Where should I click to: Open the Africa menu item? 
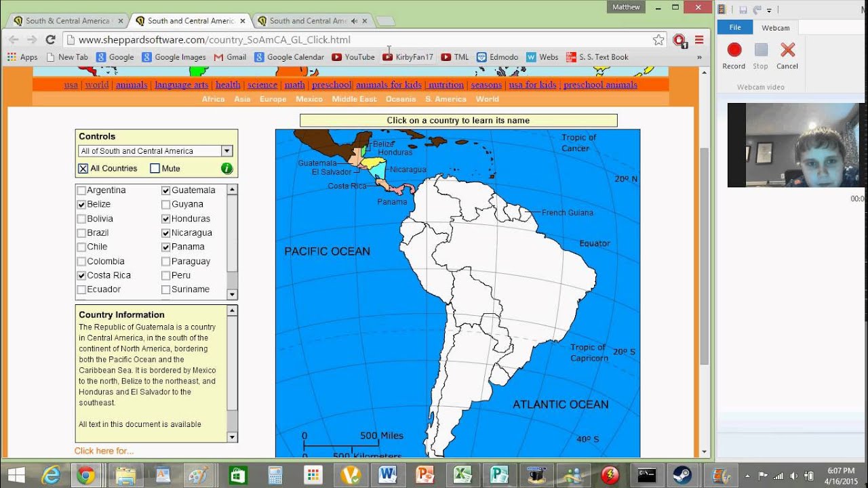[x=213, y=99]
